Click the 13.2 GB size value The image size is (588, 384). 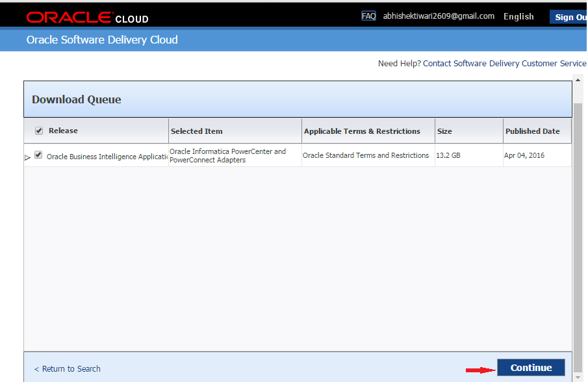[448, 155]
